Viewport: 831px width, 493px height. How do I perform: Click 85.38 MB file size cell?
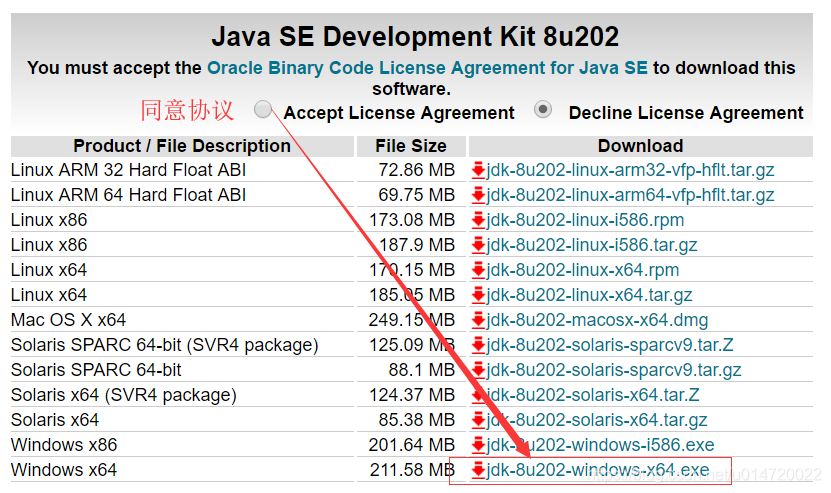click(417, 420)
